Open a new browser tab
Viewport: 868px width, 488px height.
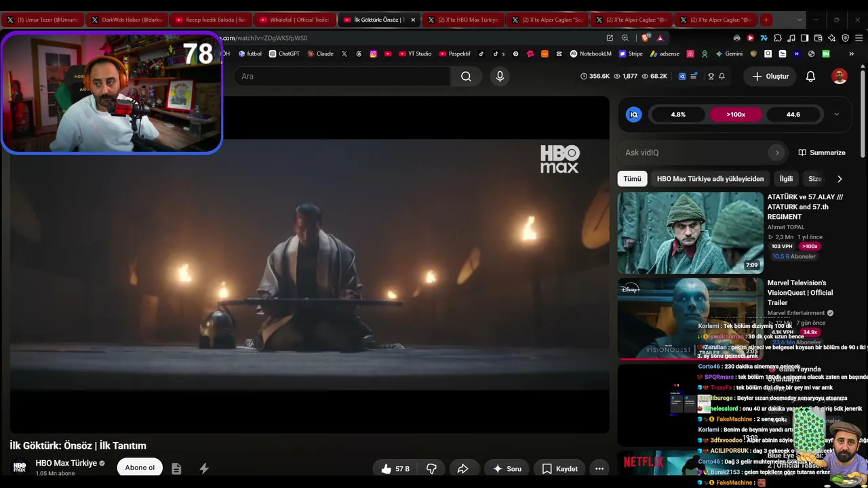pos(766,20)
